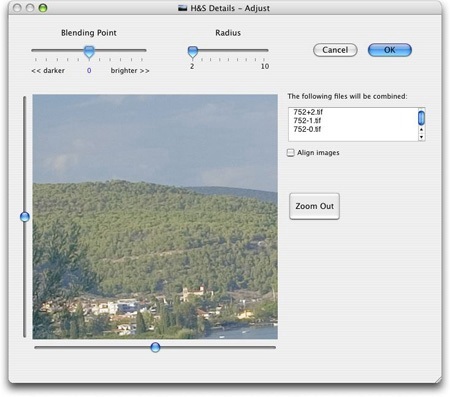Cancel the H&S Details dialog

pyautogui.click(x=335, y=50)
